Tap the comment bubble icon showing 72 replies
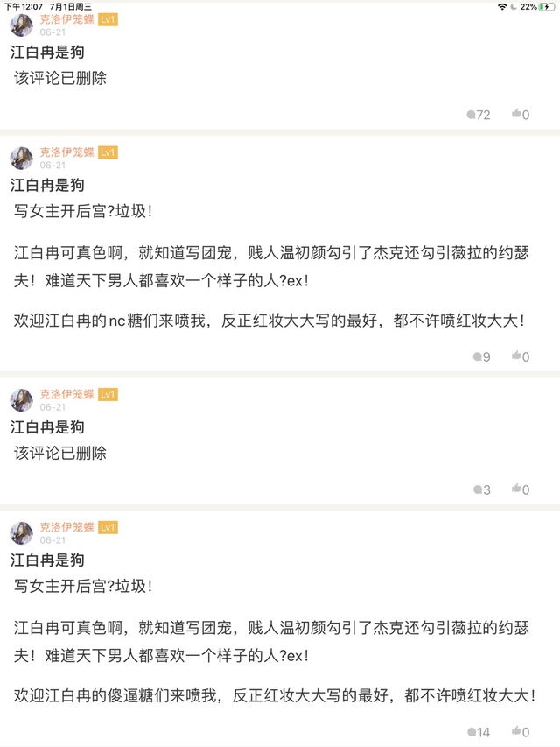Screen dimensions: 560x747 point(472,115)
